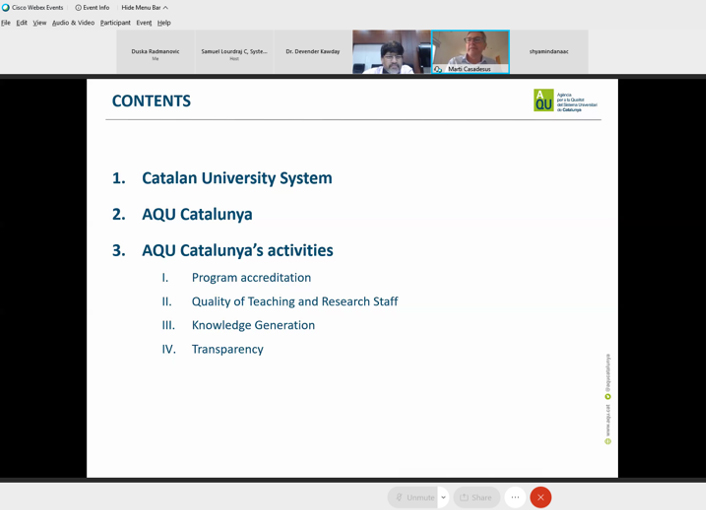Image resolution: width=706 pixels, height=510 pixels.
Task: Click the 'Catalan University System' heading
Action: pyautogui.click(x=237, y=178)
